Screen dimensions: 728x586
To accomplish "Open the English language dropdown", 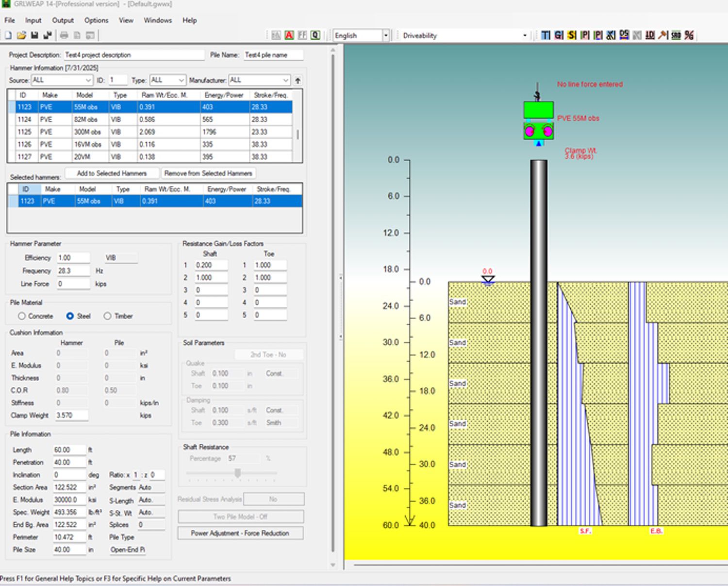I will click(x=386, y=35).
